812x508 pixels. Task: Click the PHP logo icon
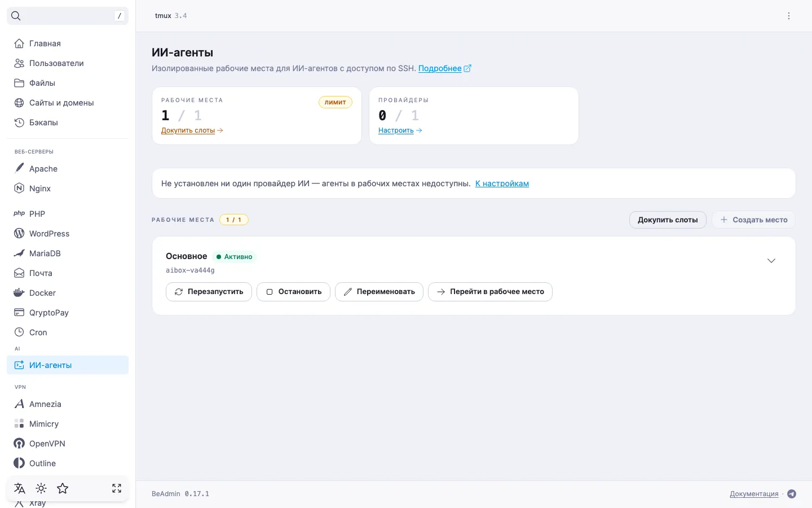pos(19,213)
